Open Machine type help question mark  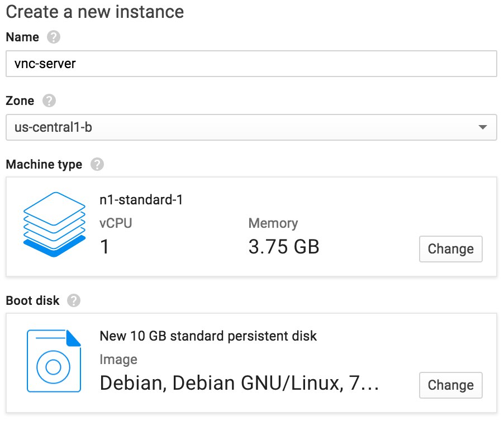[97, 164]
